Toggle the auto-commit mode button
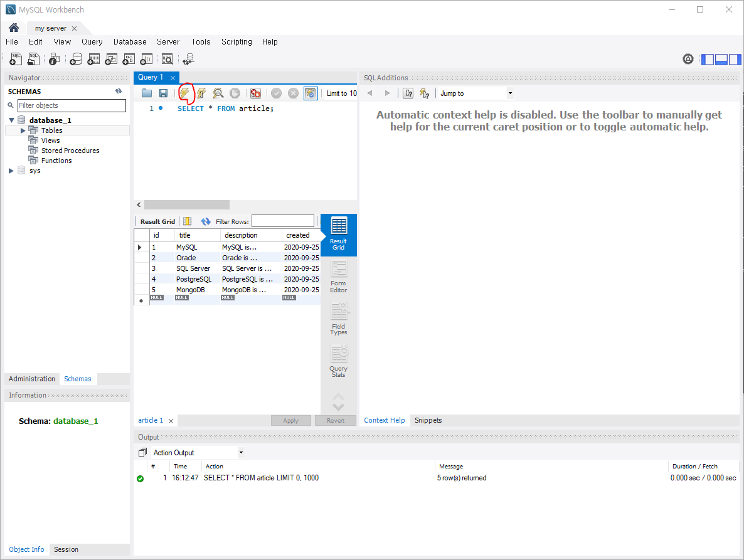This screenshot has height=560, width=744. pos(311,93)
